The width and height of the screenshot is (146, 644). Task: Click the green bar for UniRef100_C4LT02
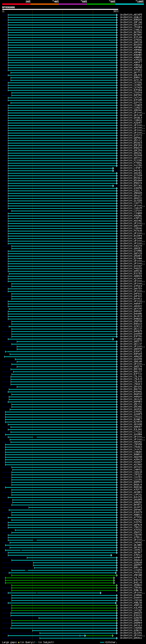(60, 578)
